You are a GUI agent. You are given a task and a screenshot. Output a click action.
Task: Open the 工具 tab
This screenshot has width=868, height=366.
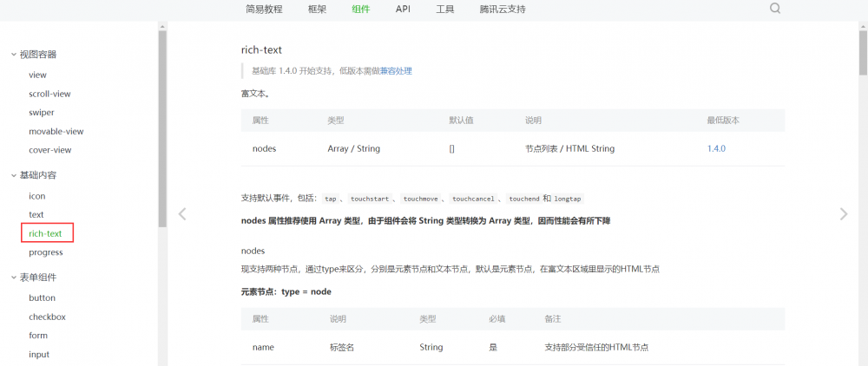coord(445,9)
